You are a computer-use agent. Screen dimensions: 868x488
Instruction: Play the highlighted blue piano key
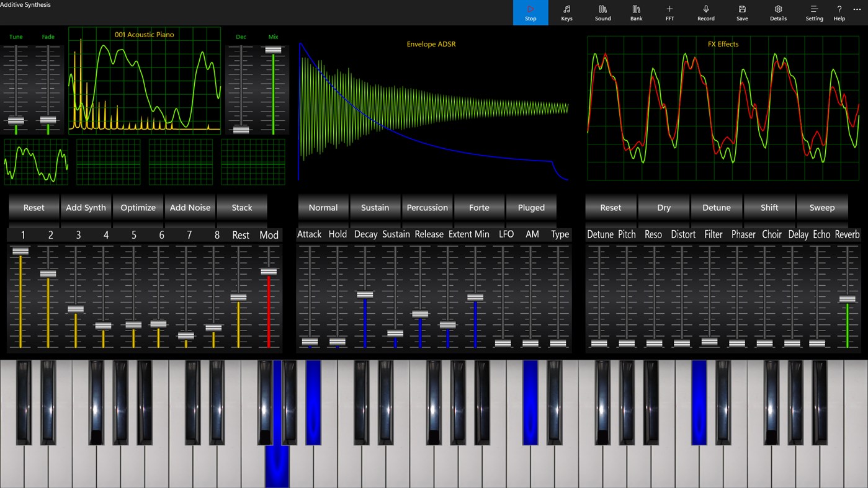pos(276,465)
